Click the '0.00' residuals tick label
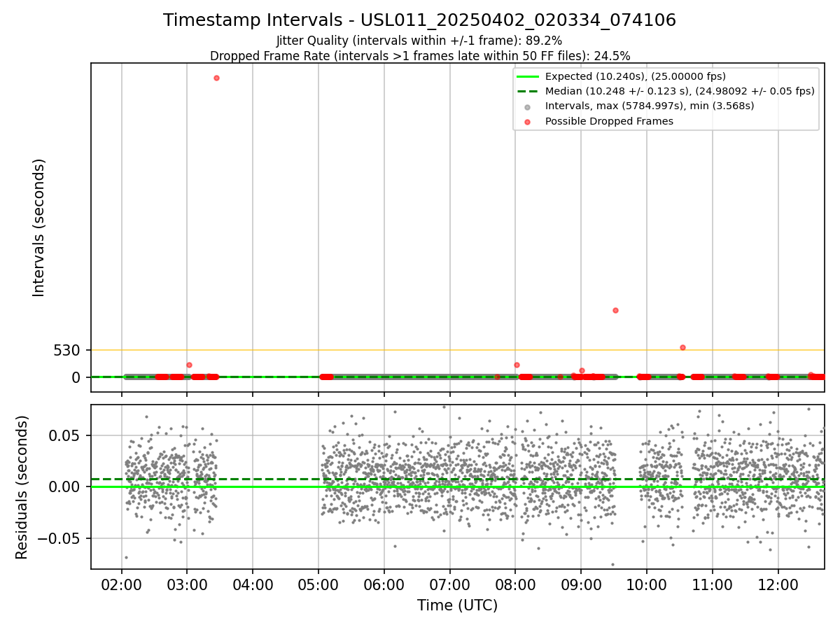Viewport: 840px width, 630px height. 65,487
